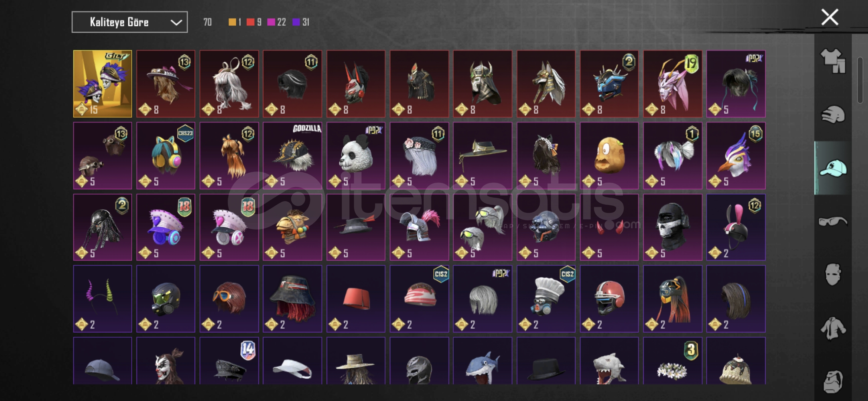The image size is (868, 401).
Task: Select the helmet category icon in sidebar
Action: [833, 114]
